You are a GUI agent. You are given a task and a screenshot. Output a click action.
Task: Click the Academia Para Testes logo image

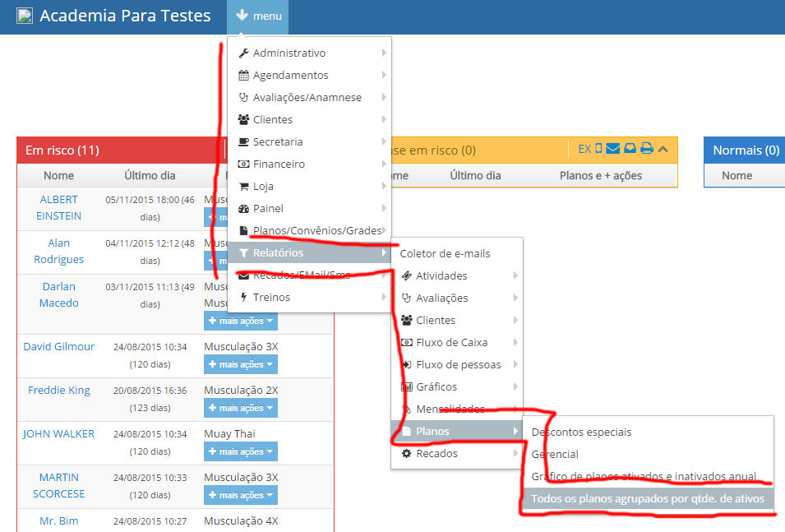(25, 16)
